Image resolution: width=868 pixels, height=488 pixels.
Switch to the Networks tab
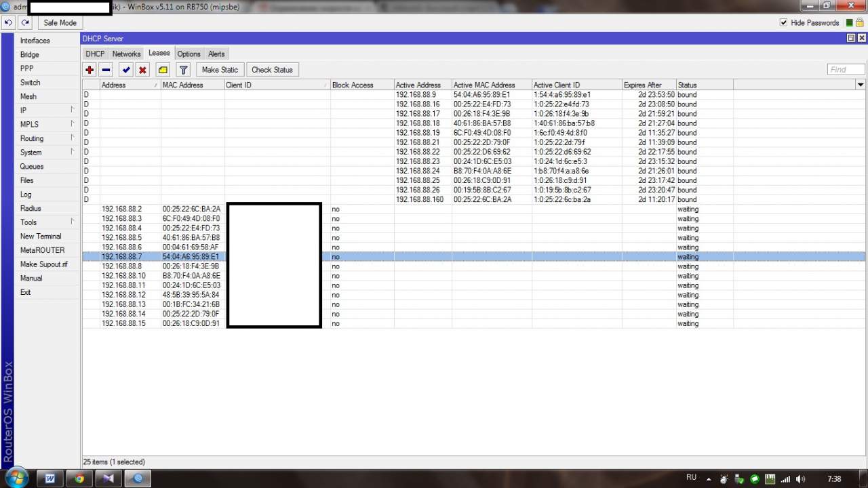[x=126, y=54]
